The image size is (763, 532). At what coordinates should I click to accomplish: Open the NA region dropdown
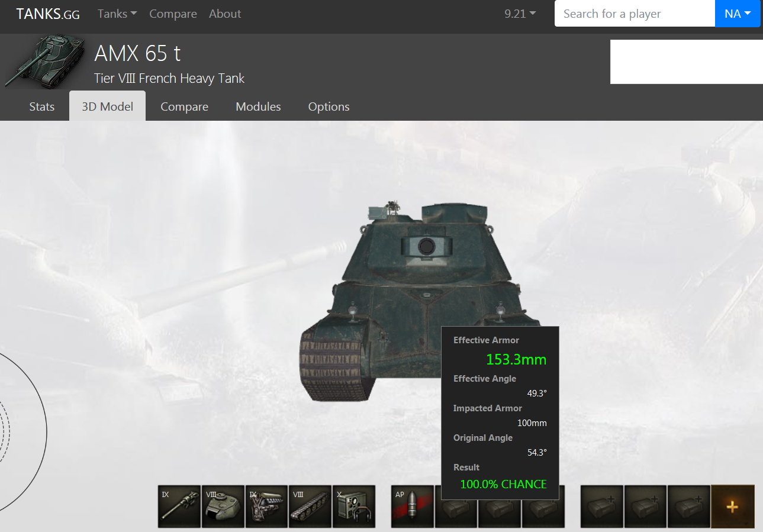click(738, 14)
